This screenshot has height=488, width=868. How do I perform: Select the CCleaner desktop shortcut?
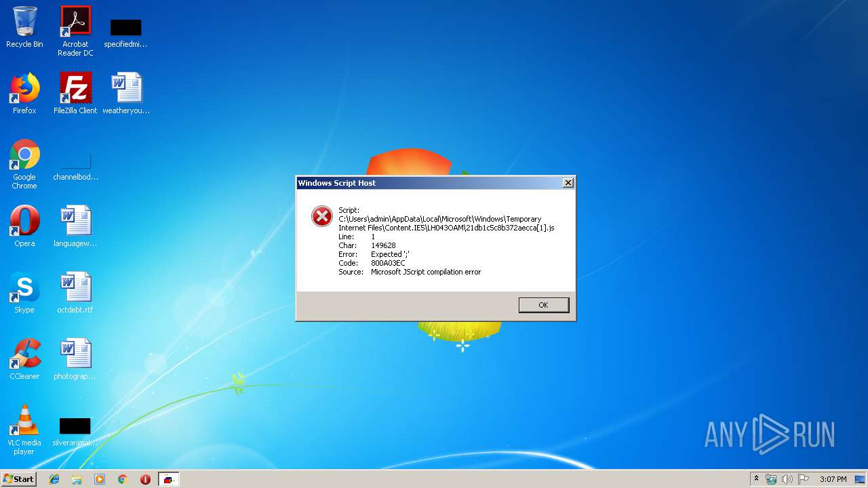click(x=24, y=359)
